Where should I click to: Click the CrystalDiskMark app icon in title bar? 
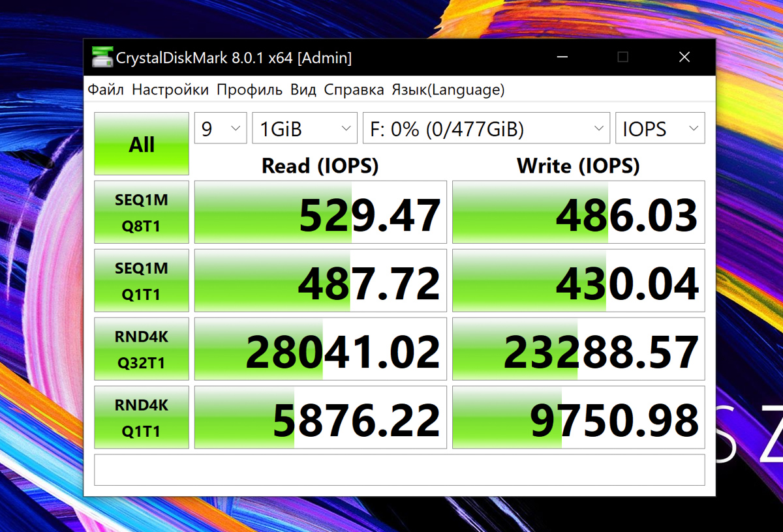tap(101, 57)
